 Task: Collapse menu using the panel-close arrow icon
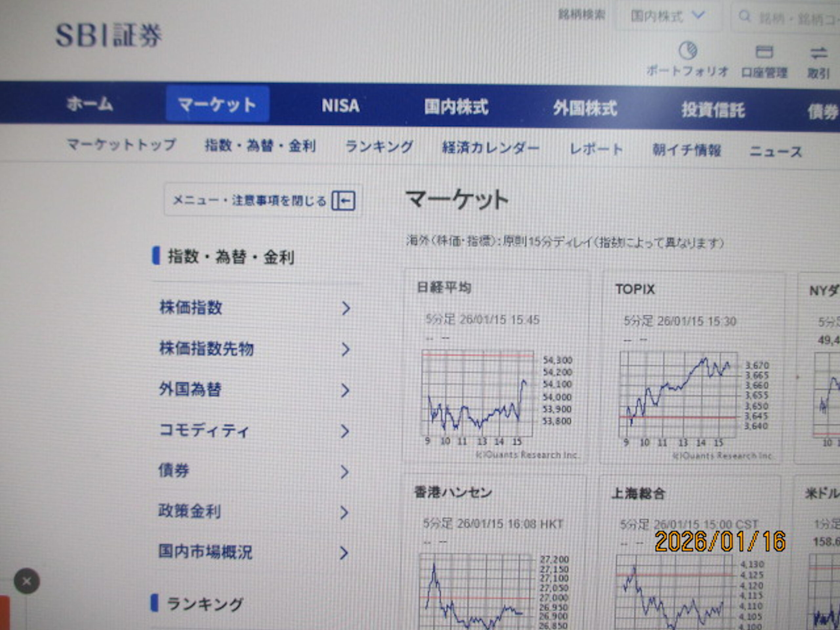click(344, 200)
